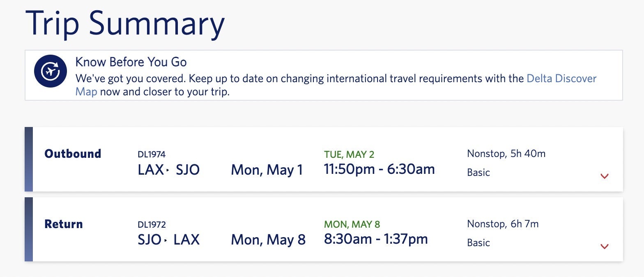Image resolution: width=644 pixels, height=277 pixels.
Task: Expand the Return flight details chevron
Action: 604,247
